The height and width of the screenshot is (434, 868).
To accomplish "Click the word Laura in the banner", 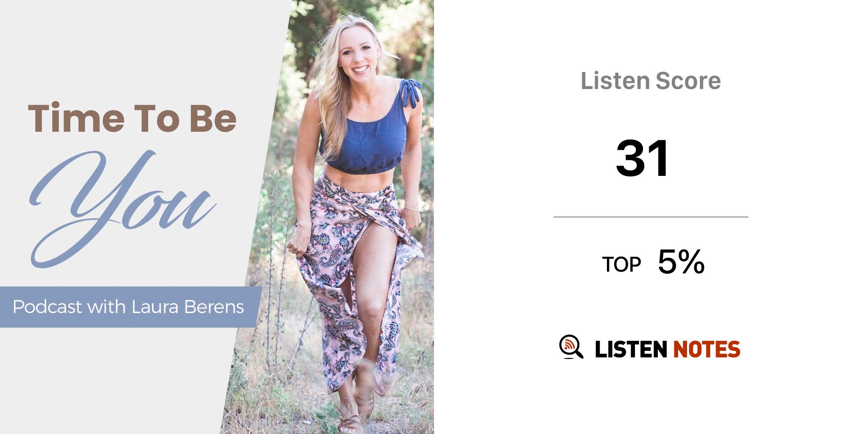I will 155,307.
